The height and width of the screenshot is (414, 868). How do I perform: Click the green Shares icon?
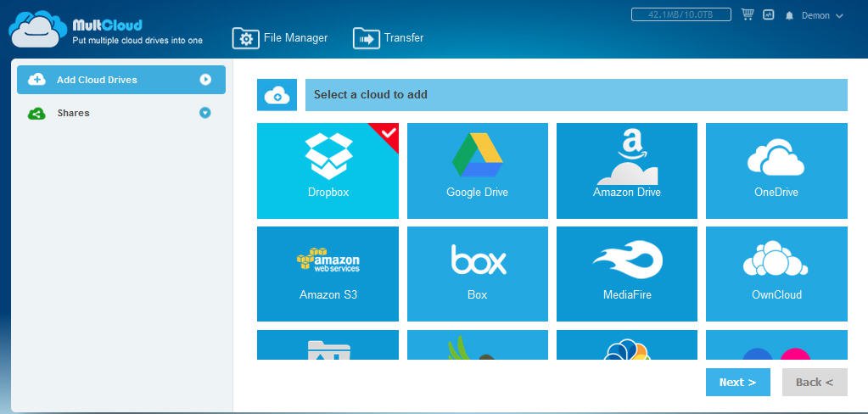(x=36, y=114)
